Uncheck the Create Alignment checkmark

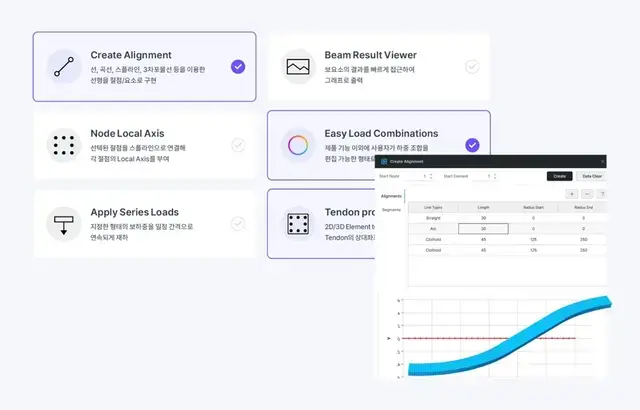click(x=238, y=67)
